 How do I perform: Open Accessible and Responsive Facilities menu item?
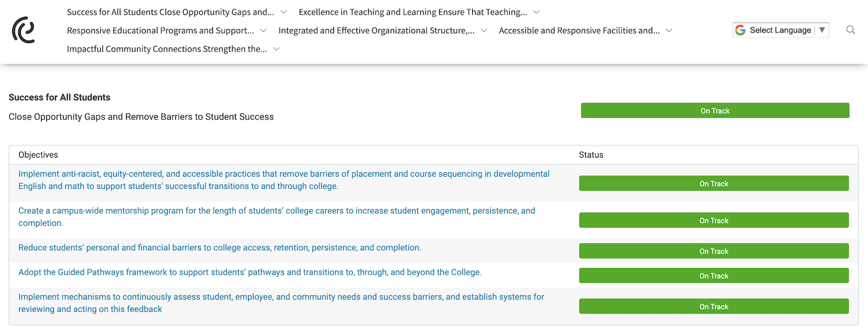tap(579, 31)
